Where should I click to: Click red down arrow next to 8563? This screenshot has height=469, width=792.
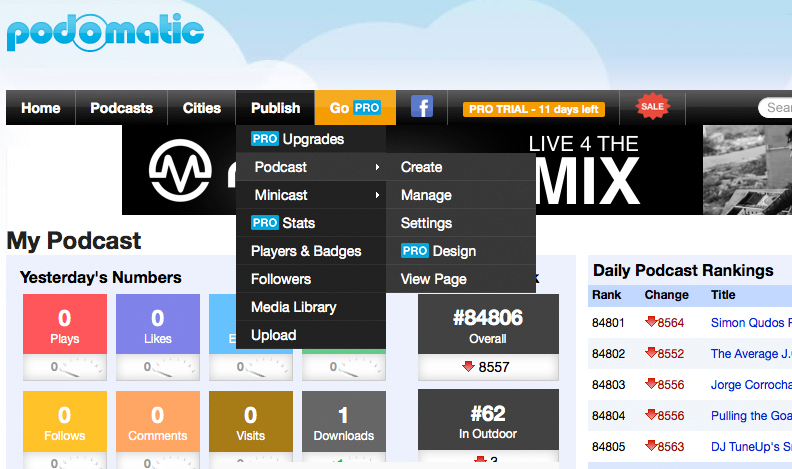651,446
